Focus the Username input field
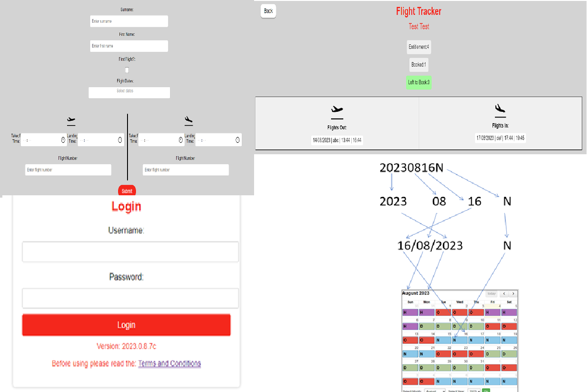The width and height of the screenshot is (587, 392). [x=130, y=252]
